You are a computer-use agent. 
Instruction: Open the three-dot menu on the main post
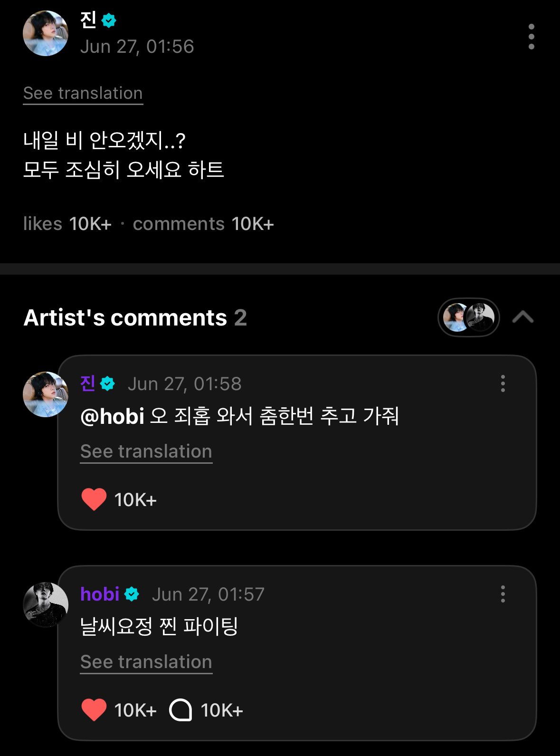(x=531, y=37)
